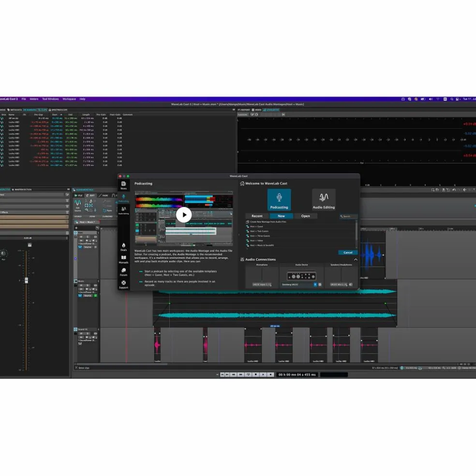Image resolution: width=476 pixels, height=476 pixels.
Task: Open the Speakers/Headphones output dropdown
Action: 339,284
